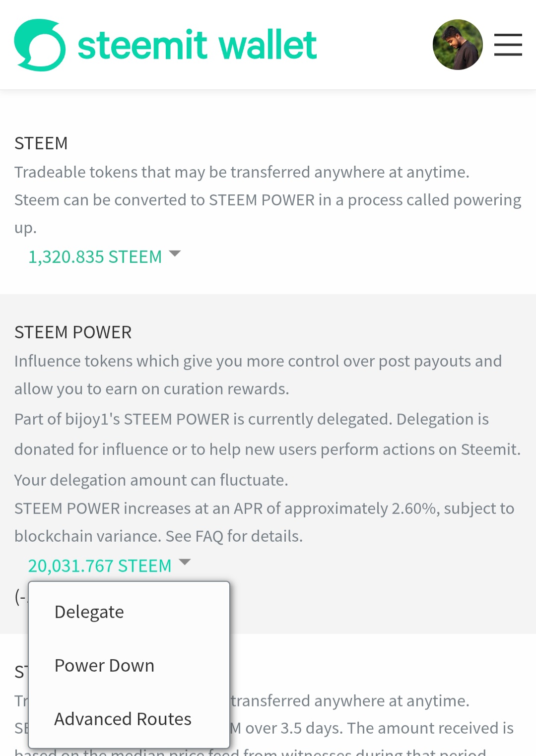Click "Your delegation amount can fluctuate" text
The image size is (536, 756).
151,480
